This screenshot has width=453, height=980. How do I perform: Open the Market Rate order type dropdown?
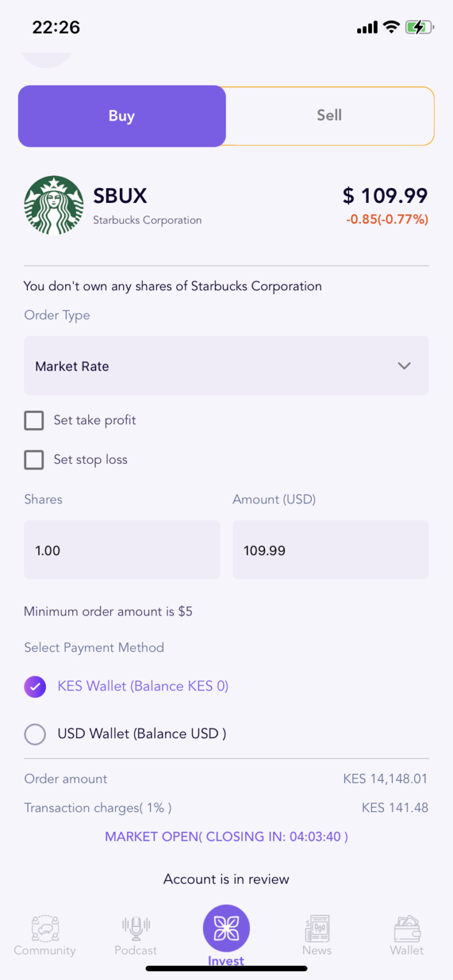pos(226,366)
